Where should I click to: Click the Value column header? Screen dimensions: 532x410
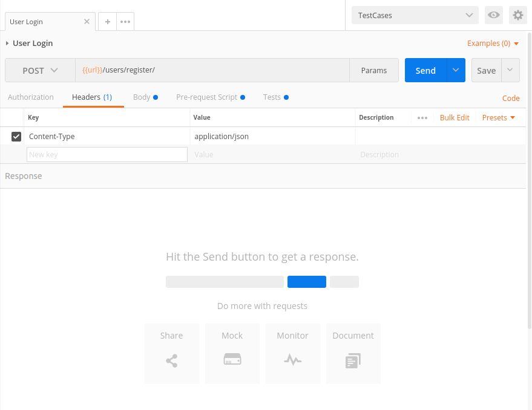point(202,117)
